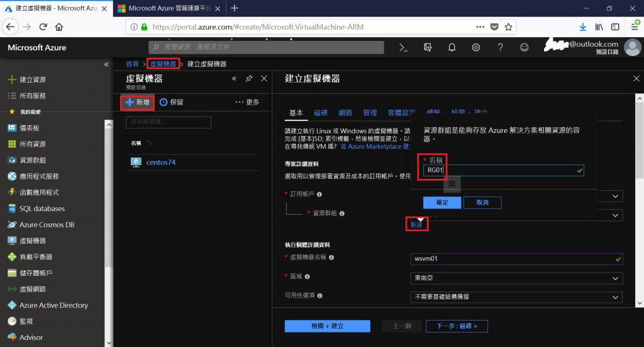Viewport: 644px width, 347px height.
Task: Expand the 訂用帳戶 dropdown
Action: (x=615, y=196)
